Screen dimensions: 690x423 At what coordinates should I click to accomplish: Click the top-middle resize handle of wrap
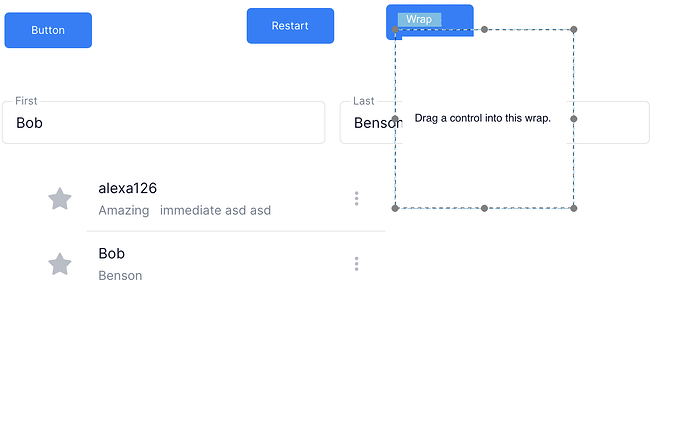[x=485, y=29]
